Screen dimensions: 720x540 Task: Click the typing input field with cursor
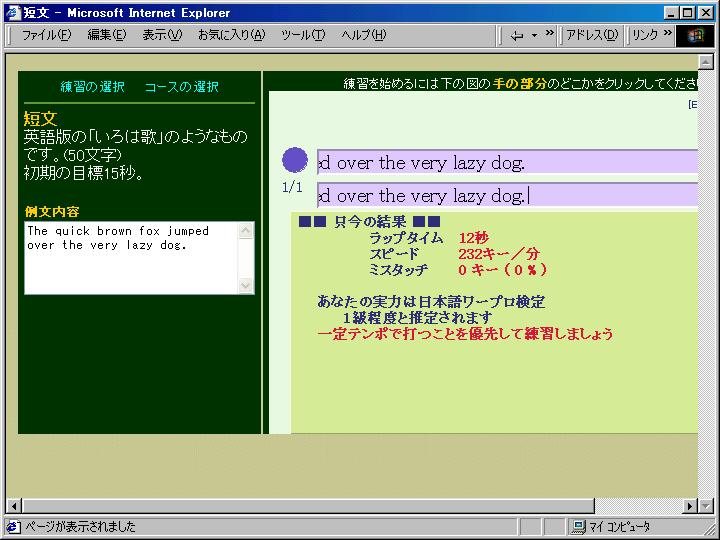[506, 195]
